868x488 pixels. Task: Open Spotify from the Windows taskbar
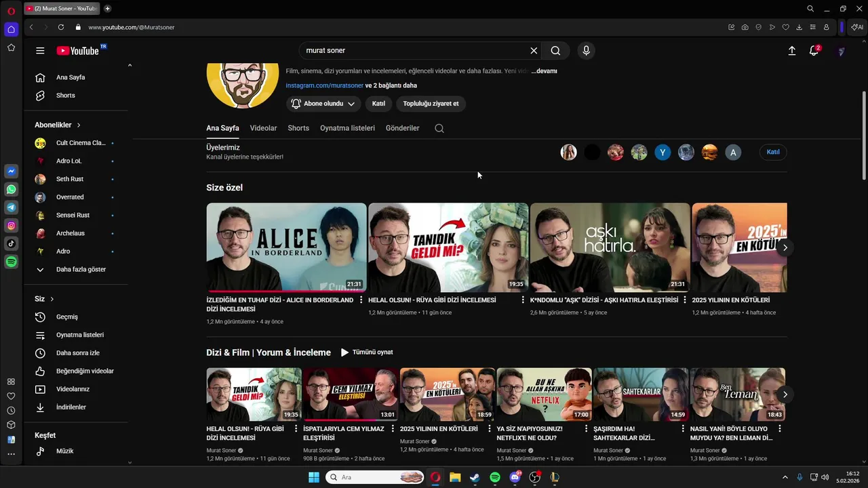coord(495,477)
